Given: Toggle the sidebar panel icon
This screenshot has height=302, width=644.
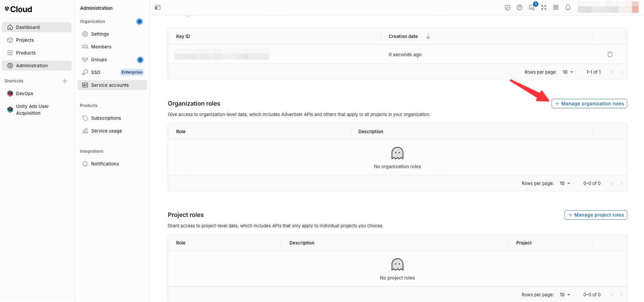Looking at the screenshot, I should (x=158, y=7).
